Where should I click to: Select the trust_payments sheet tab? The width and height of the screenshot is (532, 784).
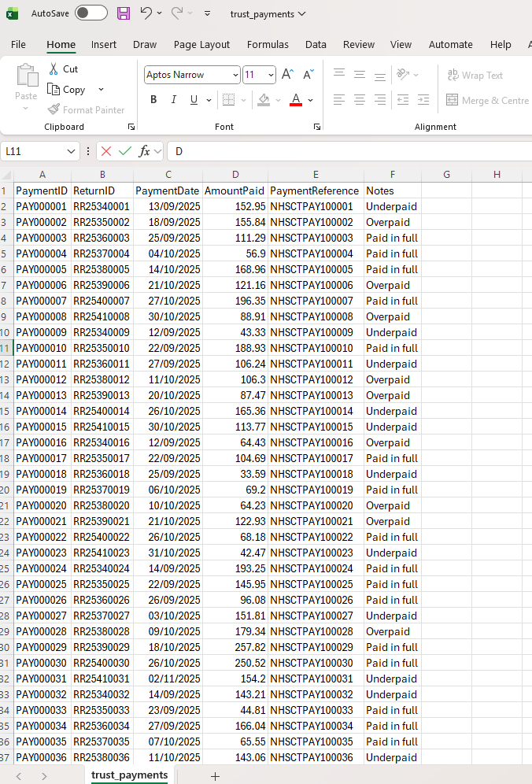(x=130, y=775)
